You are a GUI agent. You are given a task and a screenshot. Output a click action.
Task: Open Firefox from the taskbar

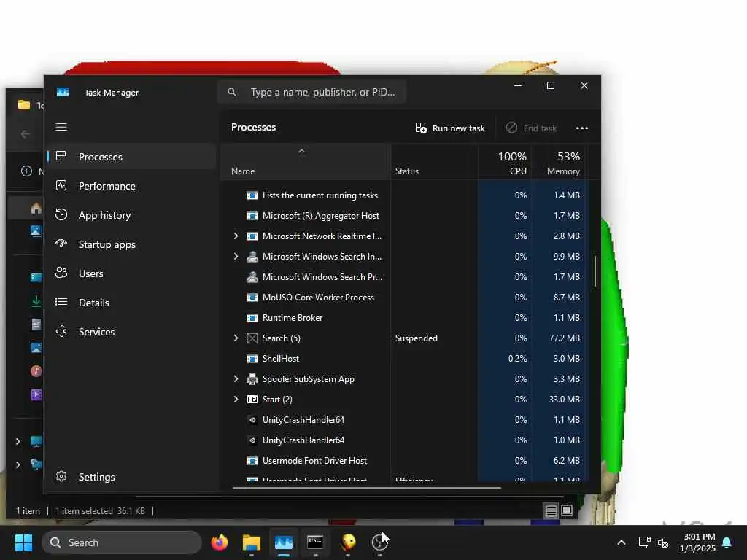click(x=220, y=542)
